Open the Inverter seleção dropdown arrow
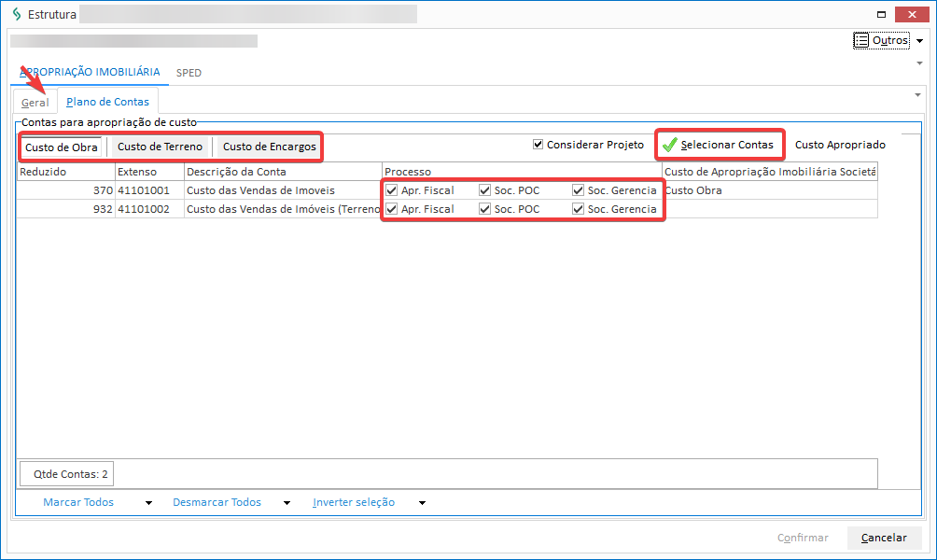The height and width of the screenshot is (560, 937). point(422,503)
